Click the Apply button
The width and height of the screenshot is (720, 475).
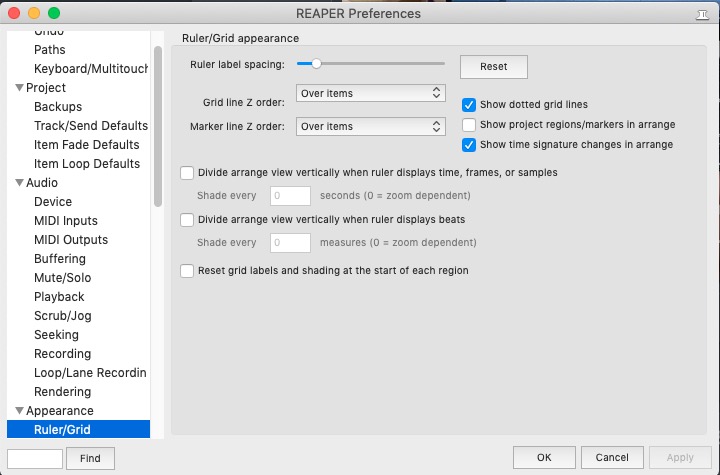click(680, 458)
